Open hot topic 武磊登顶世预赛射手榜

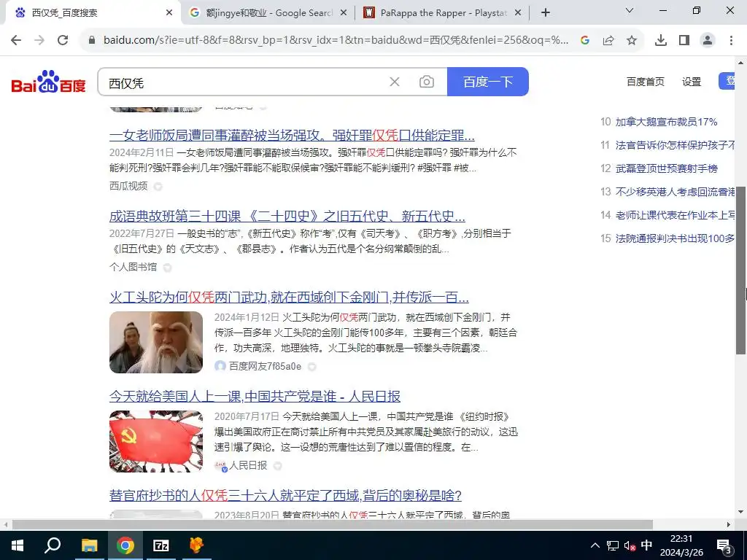(666, 168)
